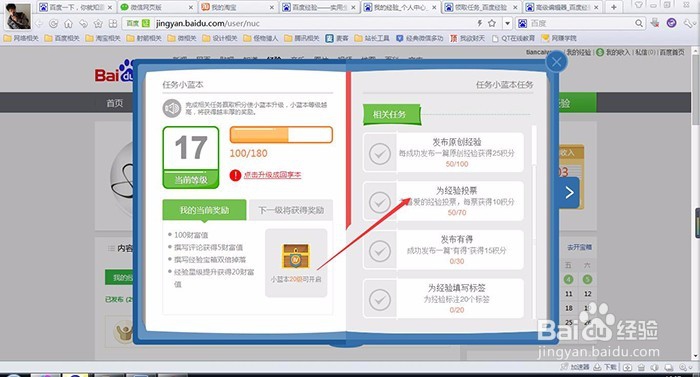Open the 发布原创经验 task title
Screen dimensions: 700x377
click(x=457, y=142)
